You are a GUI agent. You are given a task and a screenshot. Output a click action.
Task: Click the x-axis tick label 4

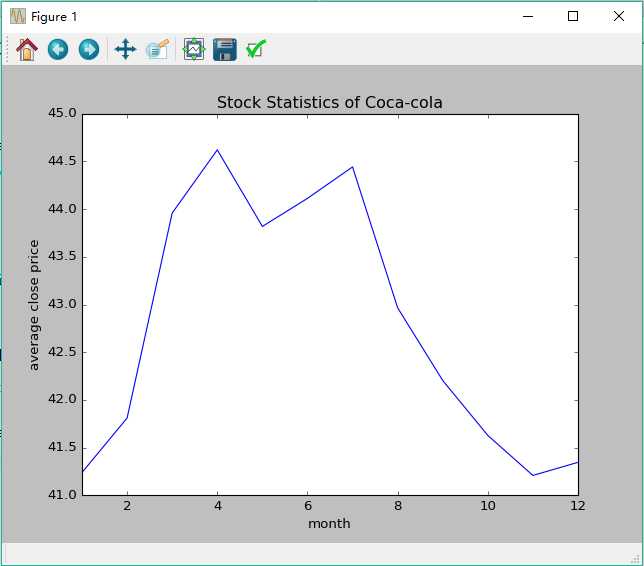pyautogui.click(x=218, y=506)
